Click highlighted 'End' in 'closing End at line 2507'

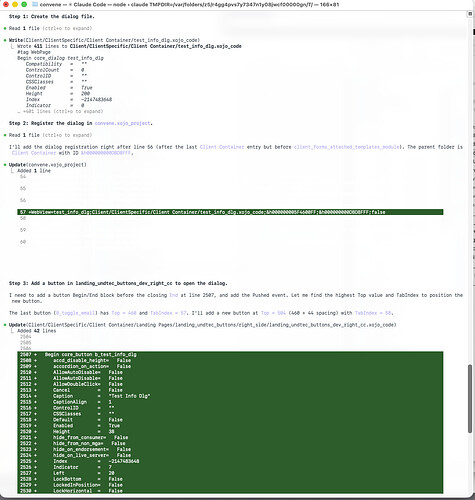coord(174,295)
